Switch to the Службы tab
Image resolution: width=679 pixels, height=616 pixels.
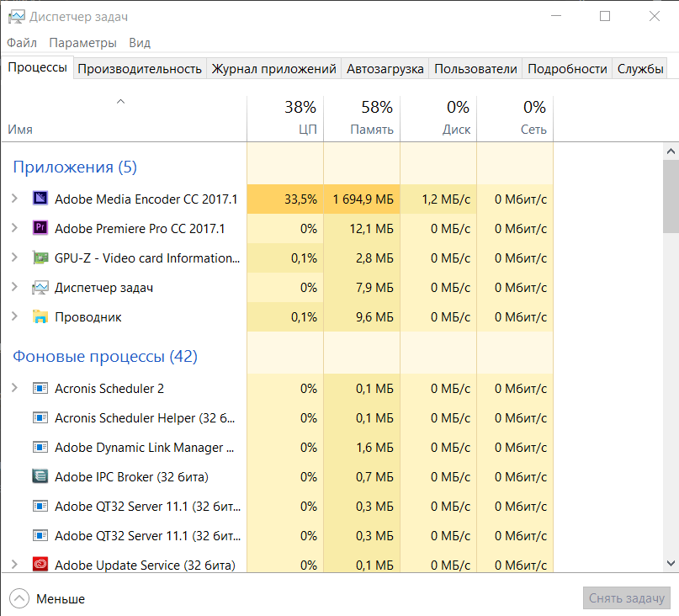point(640,69)
